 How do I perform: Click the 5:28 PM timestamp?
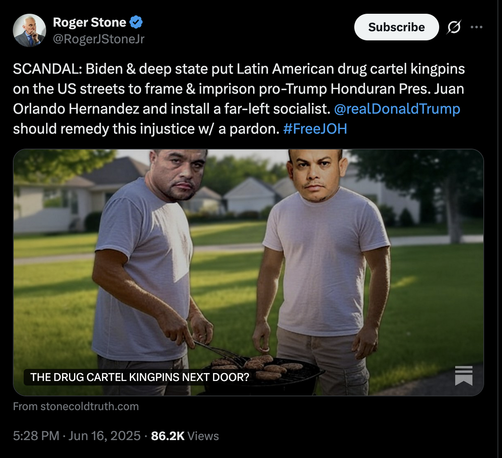[x=36, y=436]
